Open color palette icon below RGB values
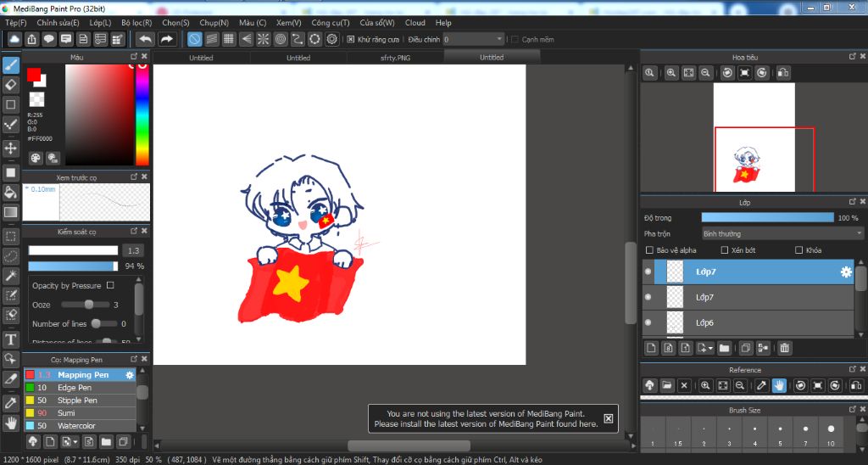 pos(36,158)
